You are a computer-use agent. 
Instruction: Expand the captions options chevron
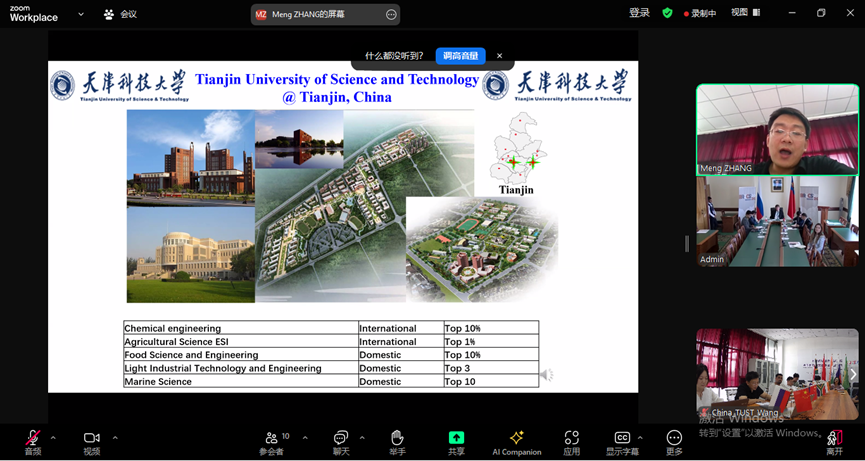coord(640,438)
